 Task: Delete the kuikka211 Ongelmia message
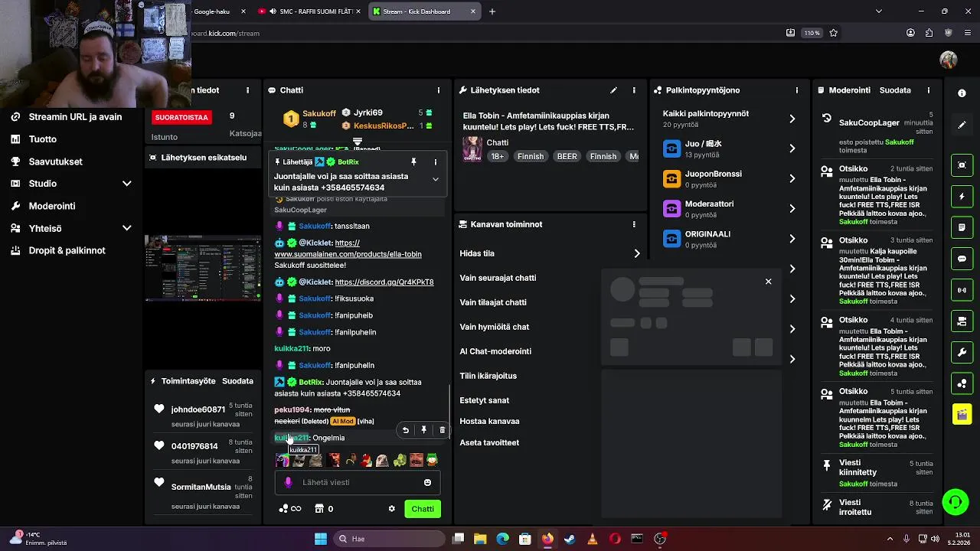point(442,430)
